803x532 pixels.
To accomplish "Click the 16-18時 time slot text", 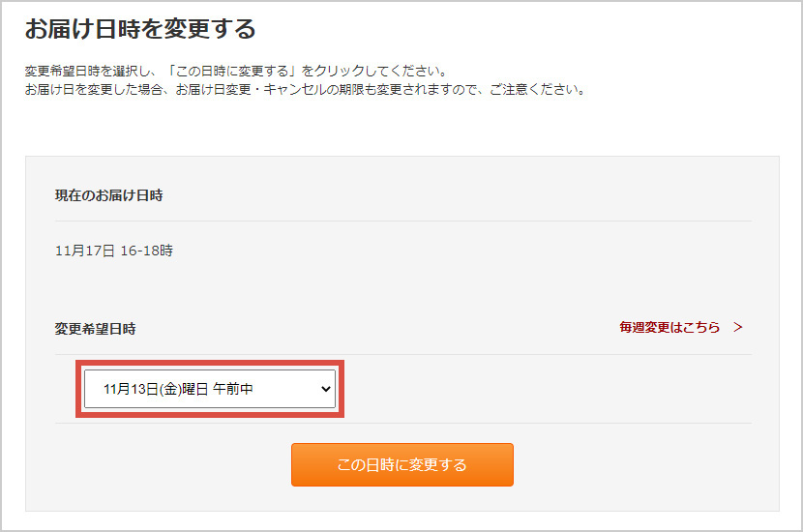I will click(147, 251).
